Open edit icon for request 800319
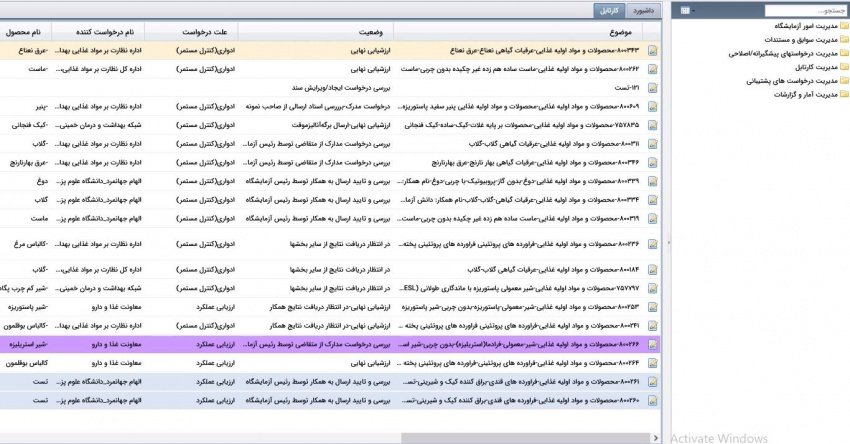Image resolution: width=850 pixels, height=444 pixels. tap(653, 219)
